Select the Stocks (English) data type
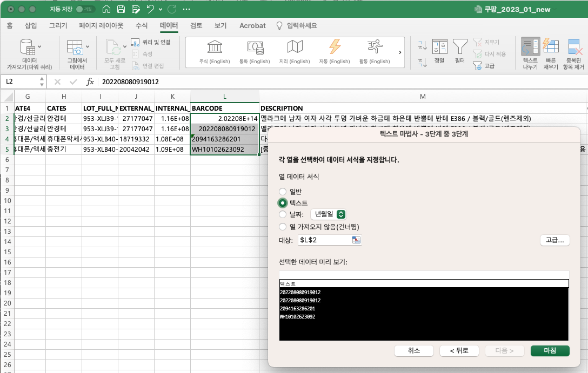The width and height of the screenshot is (588, 373). coord(215,48)
